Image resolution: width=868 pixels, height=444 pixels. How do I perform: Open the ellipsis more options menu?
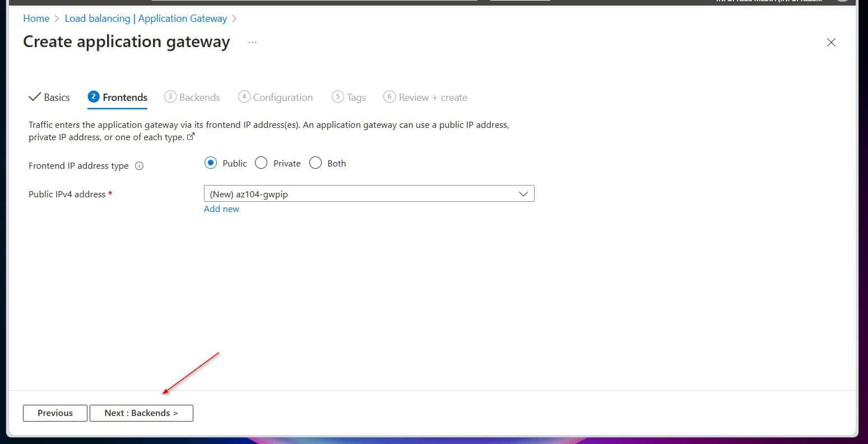point(252,42)
